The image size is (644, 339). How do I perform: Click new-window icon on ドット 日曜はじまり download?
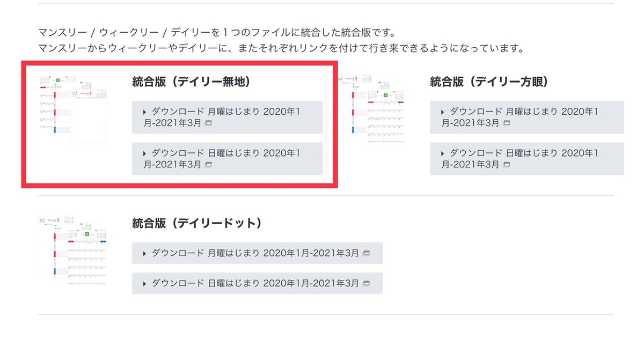(x=367, y=283)
